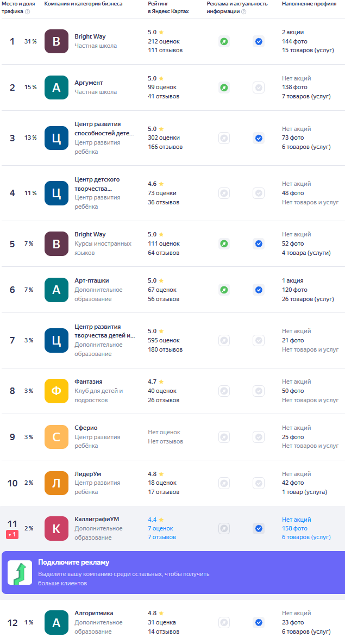Image resolution: width=345 pixels, height=644 pixels.
Task: Click the gray ad icon for Алгоритмика
Action: [x=224, y=623]
